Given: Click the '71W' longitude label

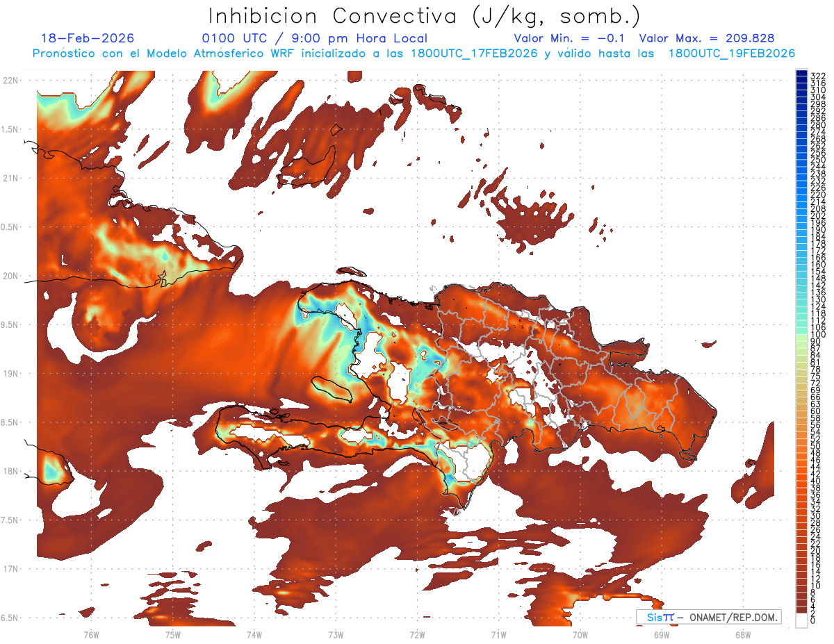Looking at the screenshot, I should (x=498, y=634).
